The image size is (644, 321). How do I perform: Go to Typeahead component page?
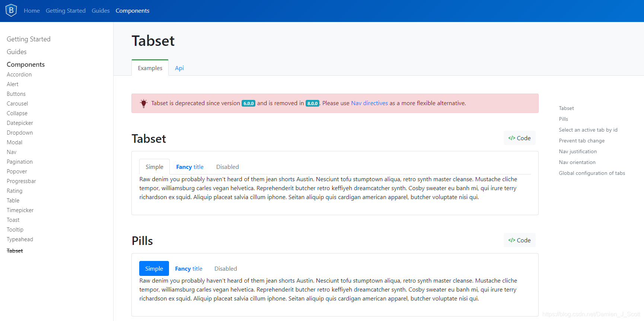click(20, 239)
